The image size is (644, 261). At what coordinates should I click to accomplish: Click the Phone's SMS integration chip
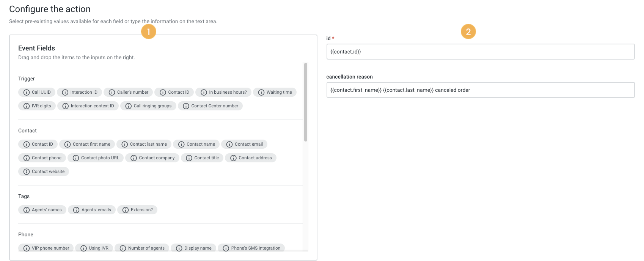pos(251,248)
